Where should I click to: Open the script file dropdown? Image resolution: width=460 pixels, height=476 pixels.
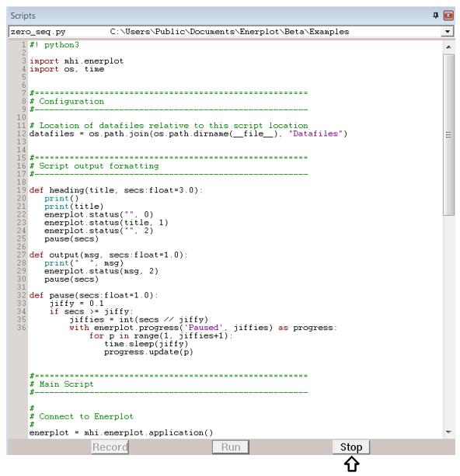[448, 32]
